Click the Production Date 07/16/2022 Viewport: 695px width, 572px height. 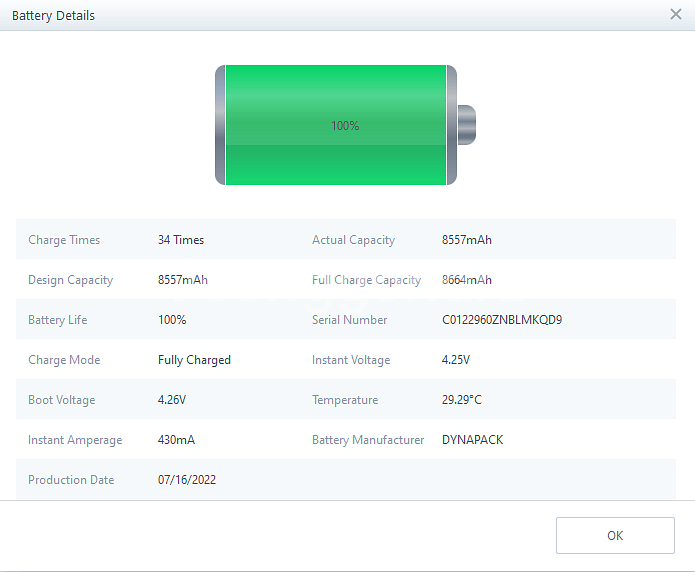coord(187,480)
